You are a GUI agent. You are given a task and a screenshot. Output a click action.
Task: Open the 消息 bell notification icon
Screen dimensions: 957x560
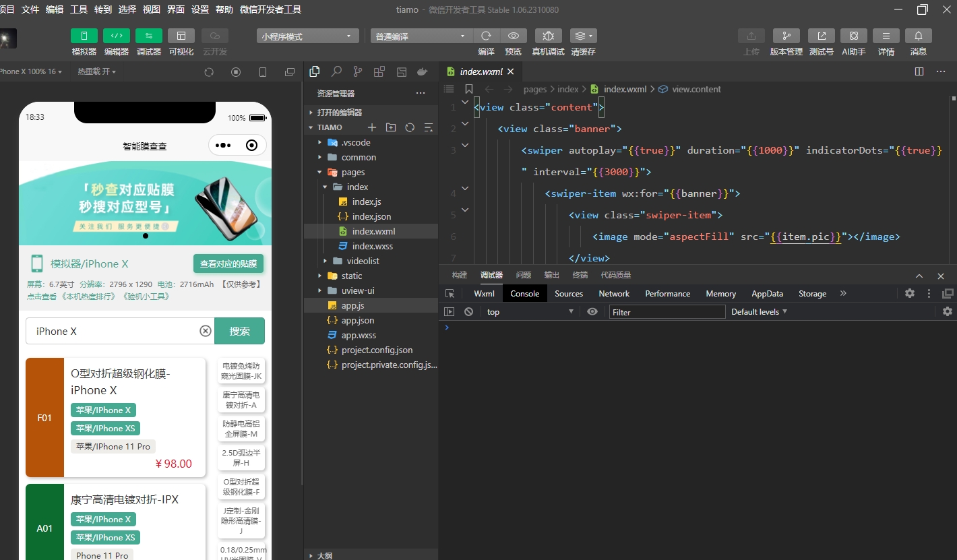[x=918, y=36]
